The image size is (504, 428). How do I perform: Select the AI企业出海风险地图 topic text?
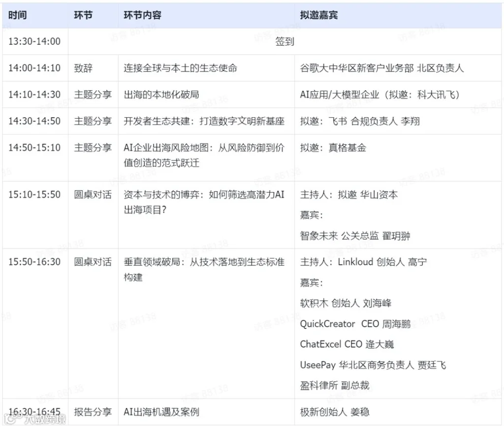click(204, 155)
